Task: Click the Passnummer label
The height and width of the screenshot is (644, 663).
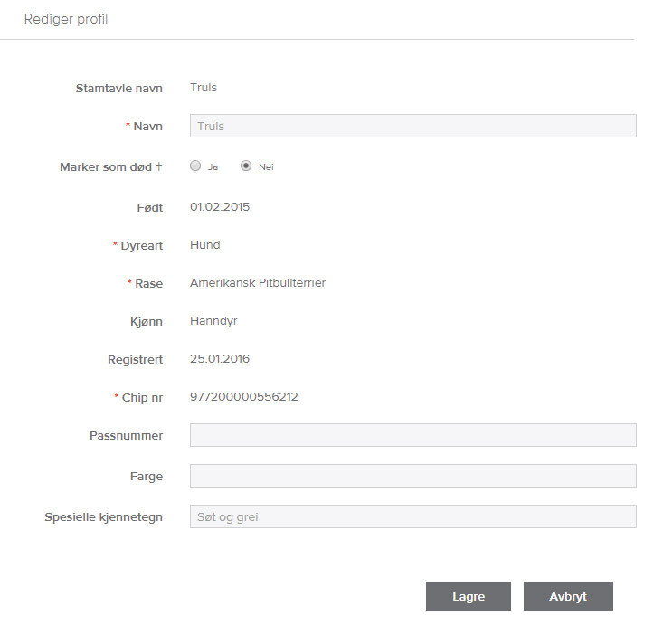Action: click(126, 435)
